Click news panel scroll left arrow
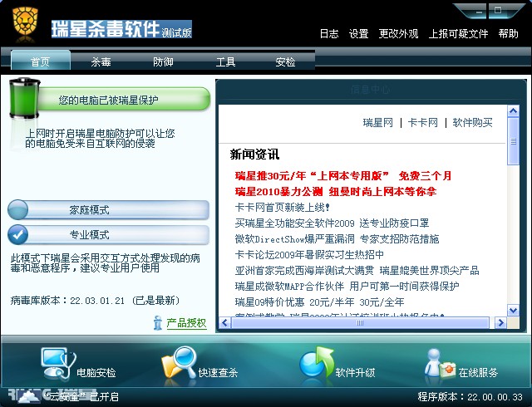The height and width of the screenshot is (407, 532). 224,322
